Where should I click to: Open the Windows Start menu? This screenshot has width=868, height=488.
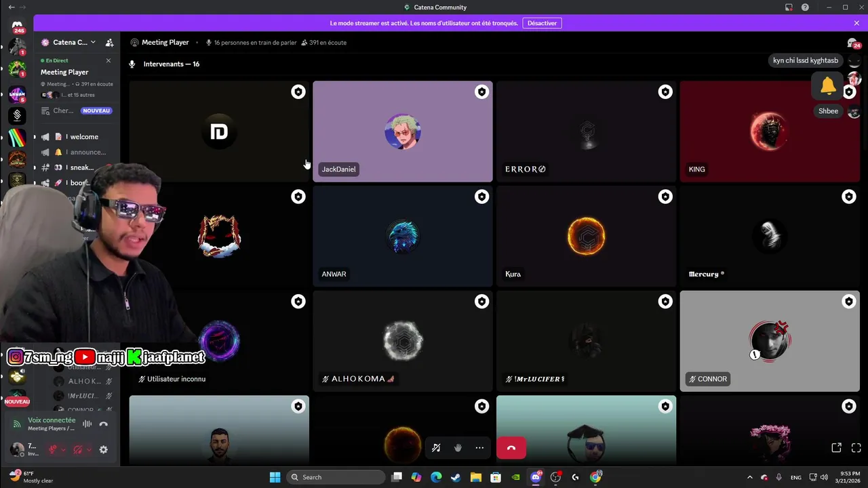tap(275, 477)
